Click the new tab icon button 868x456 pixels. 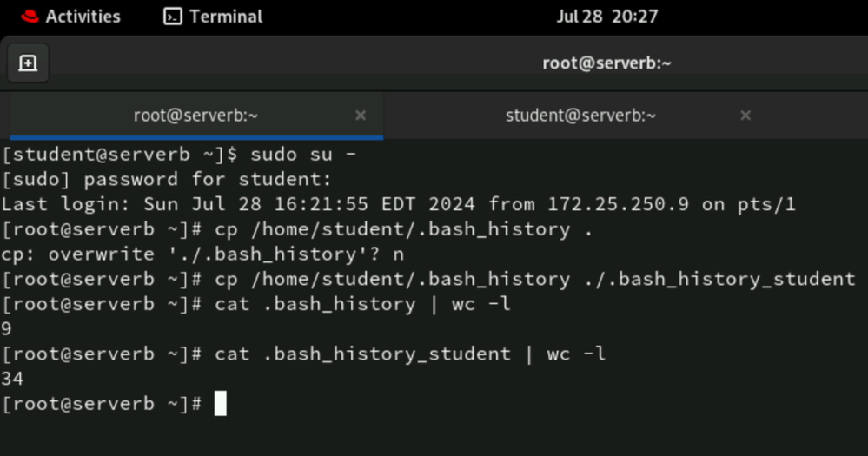(28, 63)
